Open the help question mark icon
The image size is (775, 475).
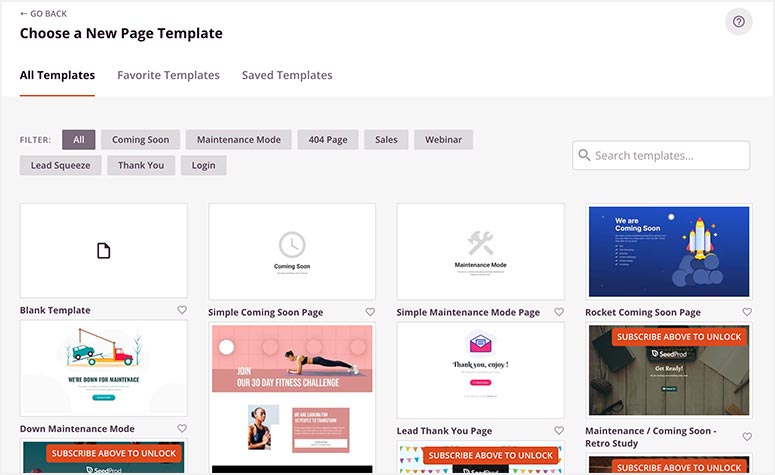738,22
